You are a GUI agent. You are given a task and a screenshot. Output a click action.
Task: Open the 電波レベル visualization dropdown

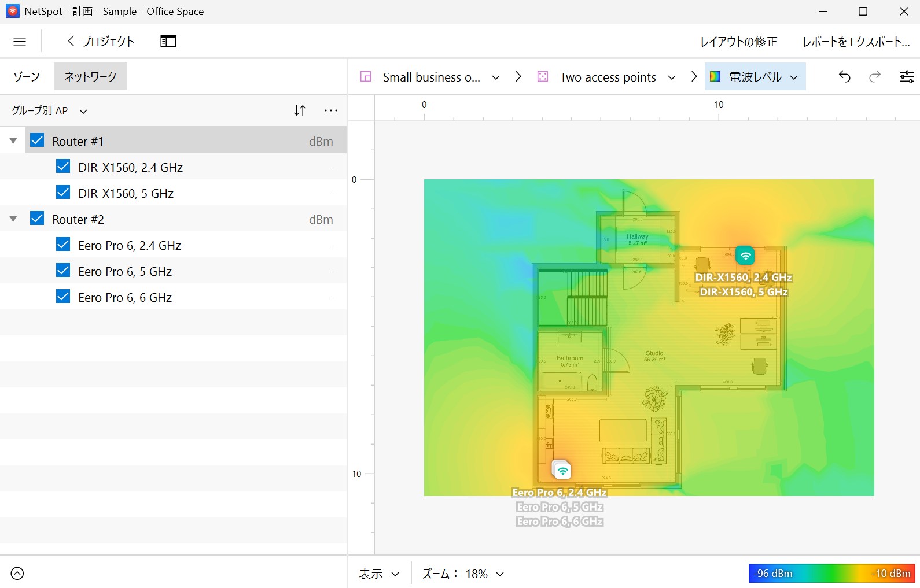[755, 77]
